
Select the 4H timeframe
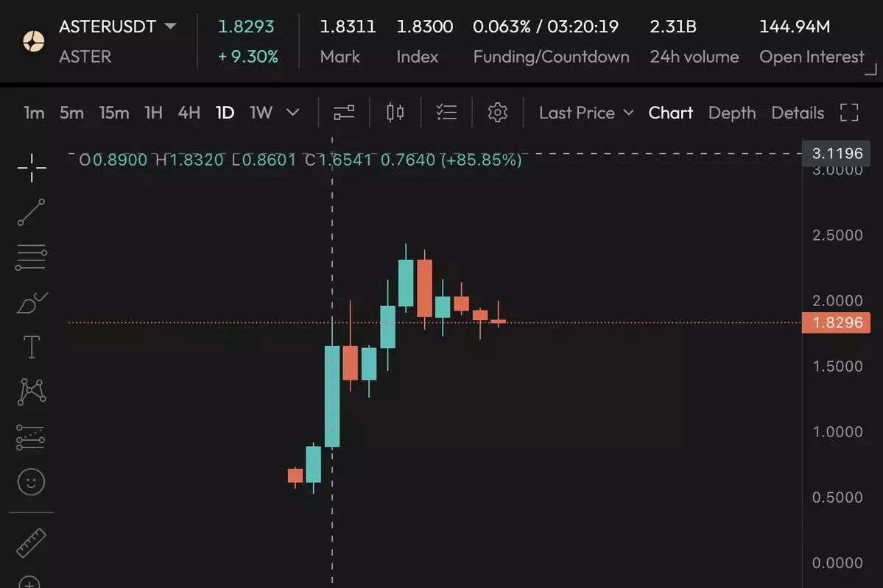coord(189,113)
